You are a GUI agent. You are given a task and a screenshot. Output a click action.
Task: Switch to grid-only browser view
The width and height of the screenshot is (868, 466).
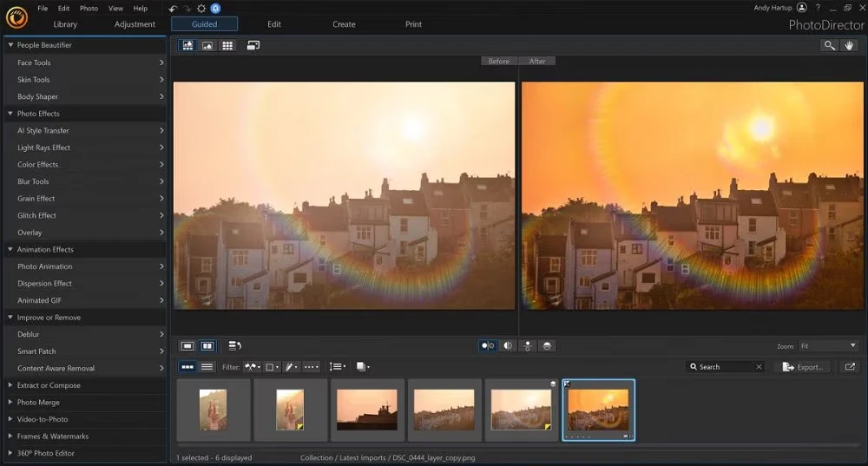228,45
